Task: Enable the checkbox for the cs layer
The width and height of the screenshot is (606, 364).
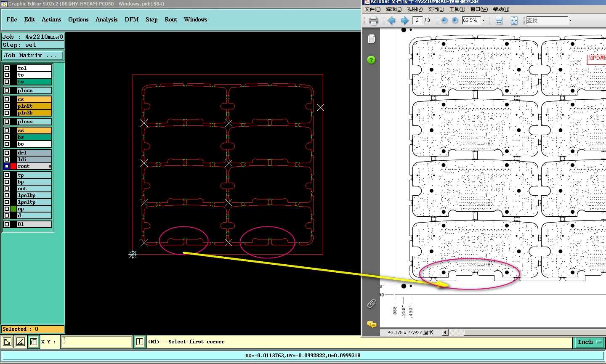Action: coord(7,99)
